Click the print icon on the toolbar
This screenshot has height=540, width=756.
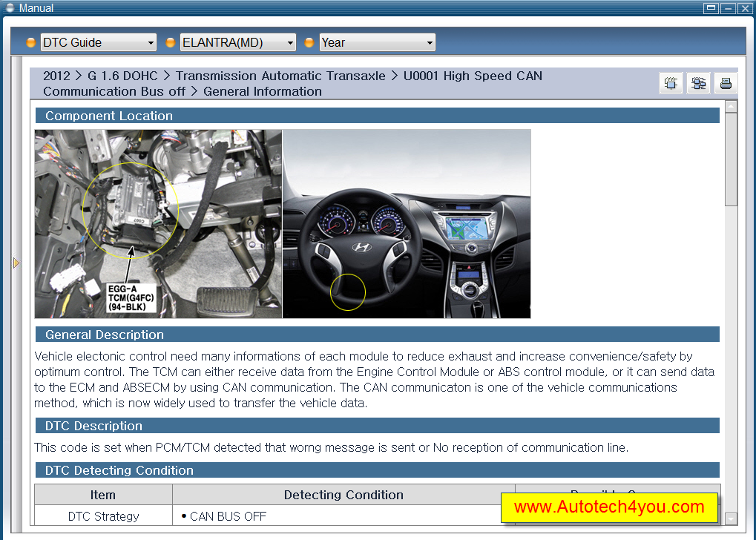pos(726,83)
